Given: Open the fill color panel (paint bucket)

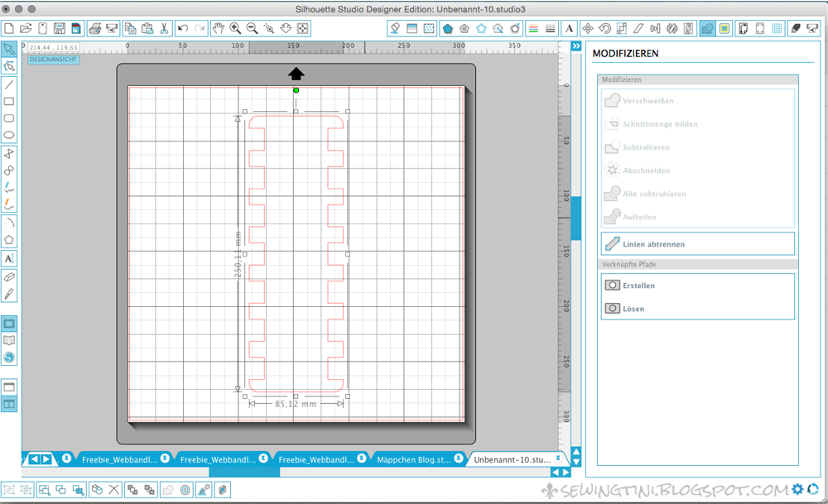Looking at the screenshot, I should (395, 28).
